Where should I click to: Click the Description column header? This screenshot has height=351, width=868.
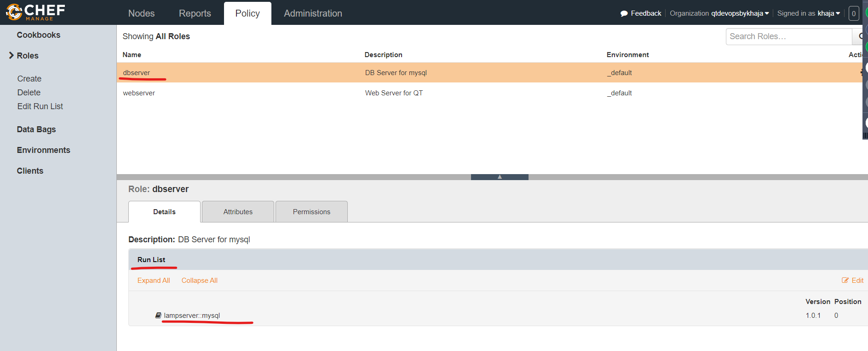pos(384,55)
